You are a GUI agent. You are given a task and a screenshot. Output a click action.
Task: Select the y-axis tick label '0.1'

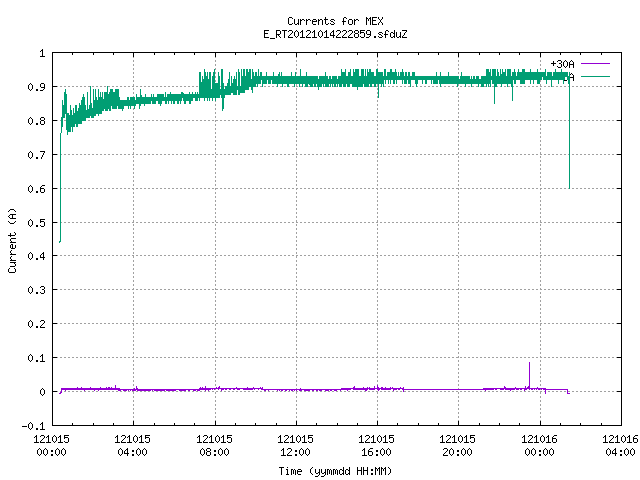[36, 358]
